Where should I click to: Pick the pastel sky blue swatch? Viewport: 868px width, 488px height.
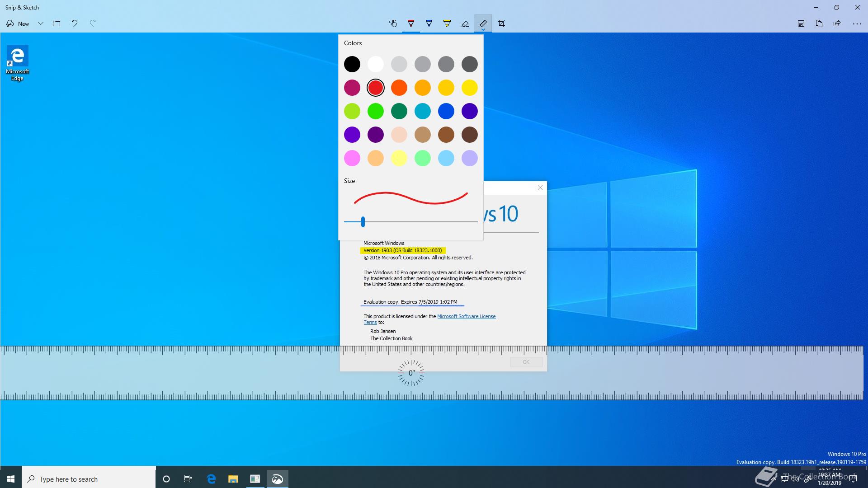click(446, 158)
